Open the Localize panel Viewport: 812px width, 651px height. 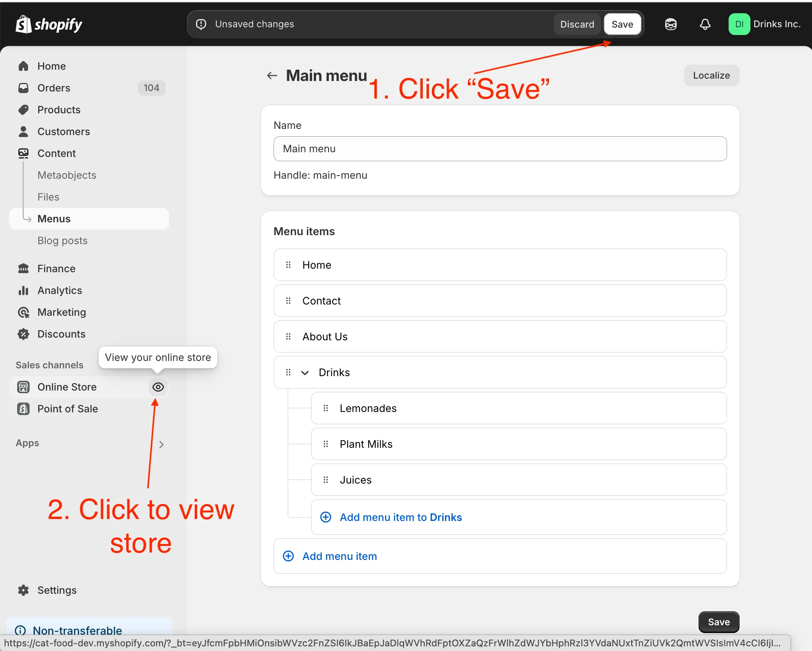(x=711, y=75)
